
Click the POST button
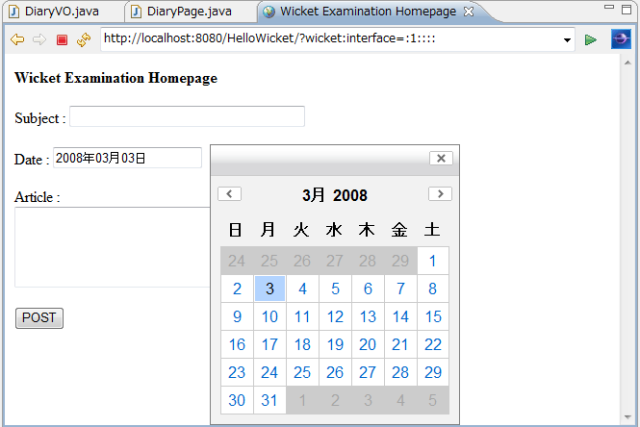click(x=39, y=318)
